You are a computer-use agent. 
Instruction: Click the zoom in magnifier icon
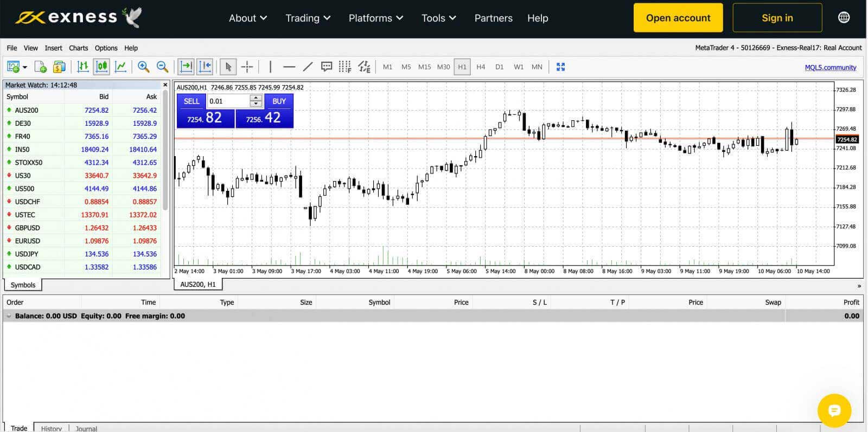[x=143, y=67]
